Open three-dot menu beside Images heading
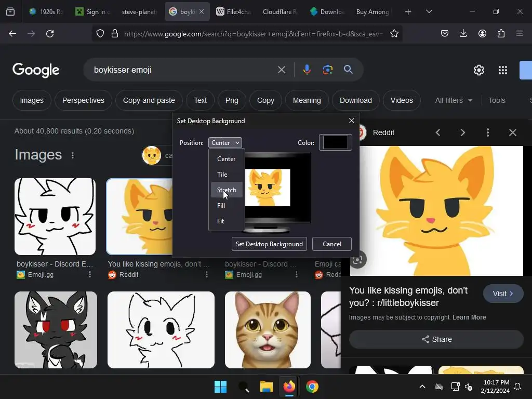This screenshot has height=399, width=532. tap(73, 155)
